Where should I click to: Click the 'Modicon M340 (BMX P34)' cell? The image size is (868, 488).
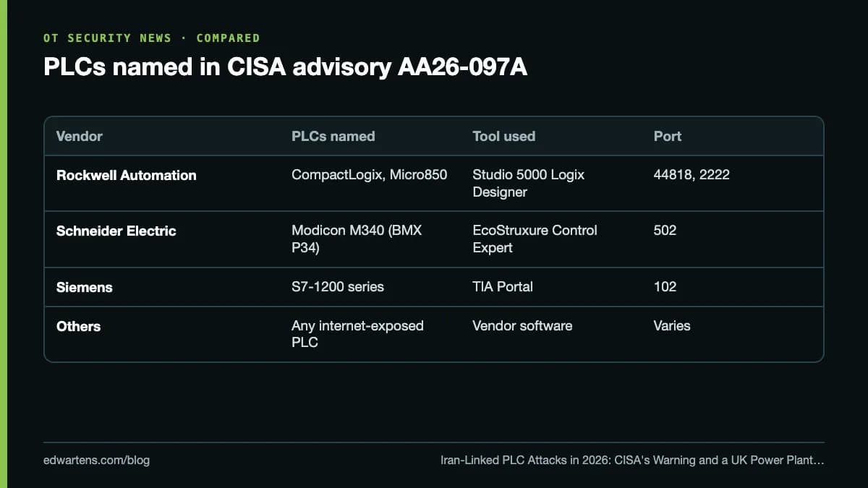click(357, 239)
